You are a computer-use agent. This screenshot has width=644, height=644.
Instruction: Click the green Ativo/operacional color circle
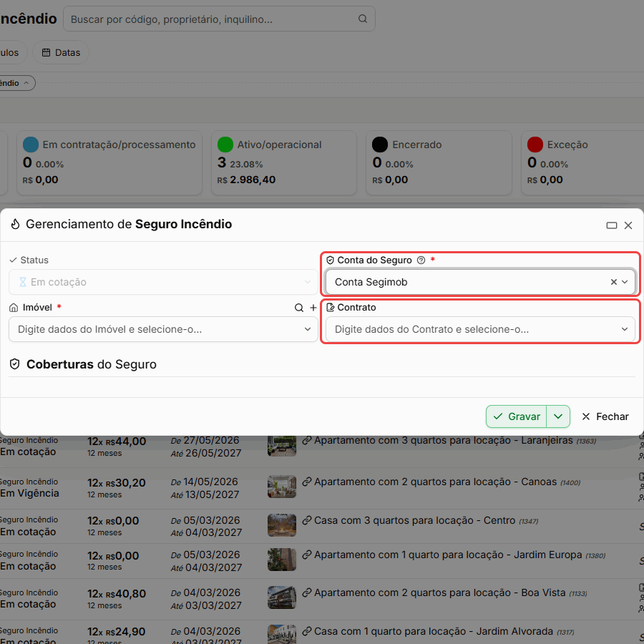(x=225, y=145)
